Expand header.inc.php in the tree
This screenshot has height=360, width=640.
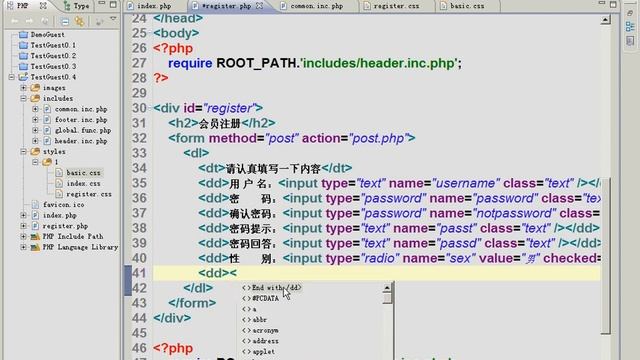click(35, 141)
